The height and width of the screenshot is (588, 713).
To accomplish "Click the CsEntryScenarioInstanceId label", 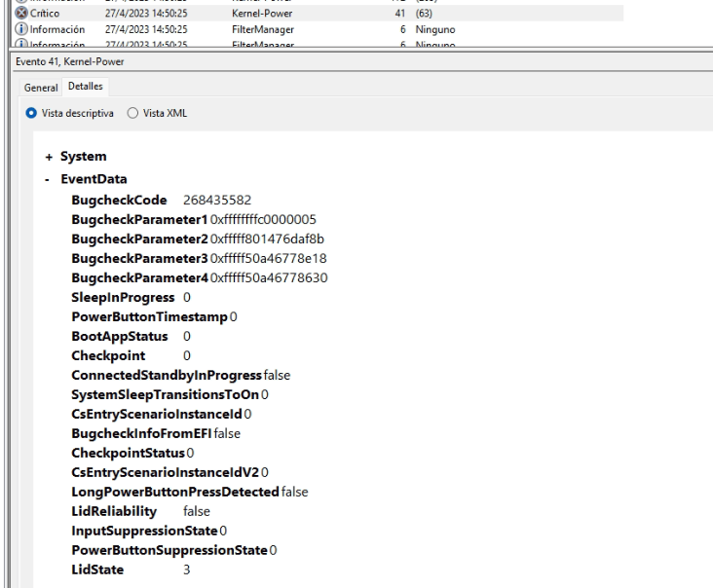I will point(157,414).
